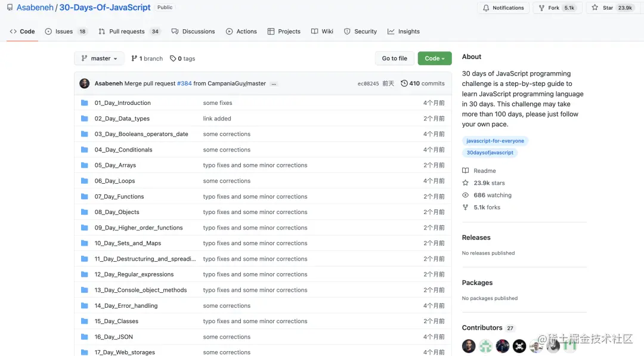Open folder 05_Day_Arrays
The width and height of the screenshot is (644, 356).
click(x=115, y=165)
